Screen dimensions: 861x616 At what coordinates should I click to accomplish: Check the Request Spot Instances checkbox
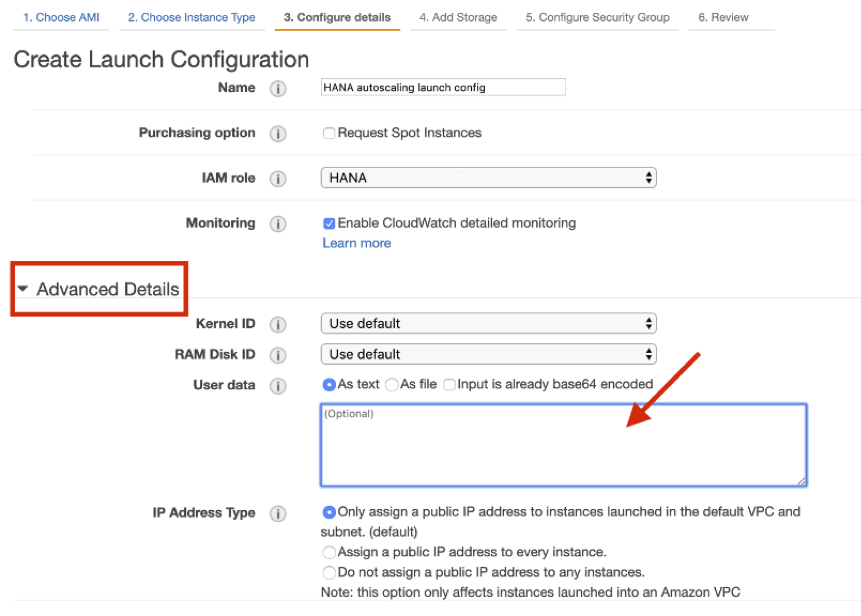(329, 133)
